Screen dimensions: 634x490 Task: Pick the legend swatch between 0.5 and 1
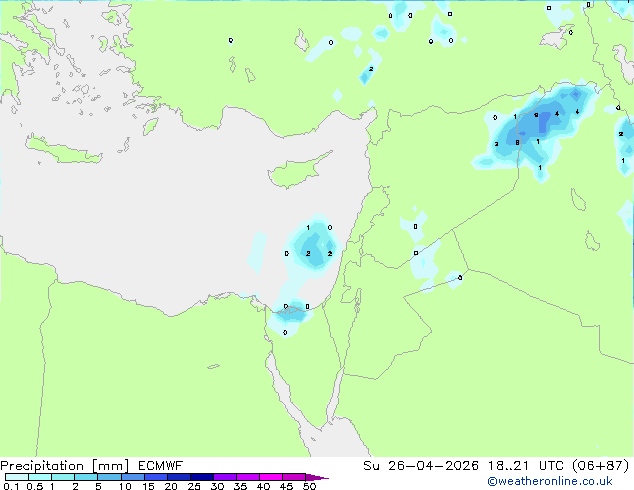(40, 477)
